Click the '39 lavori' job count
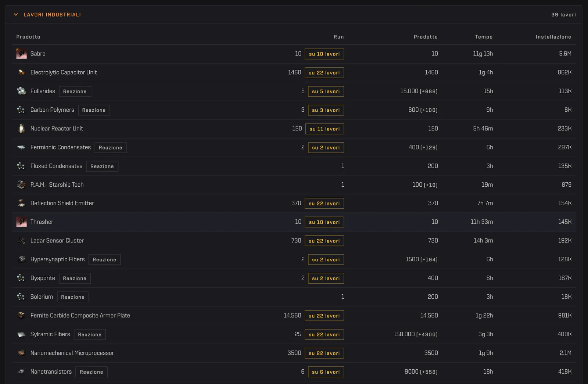The width and height of the screenshot is (588, 384). point(563,15)
